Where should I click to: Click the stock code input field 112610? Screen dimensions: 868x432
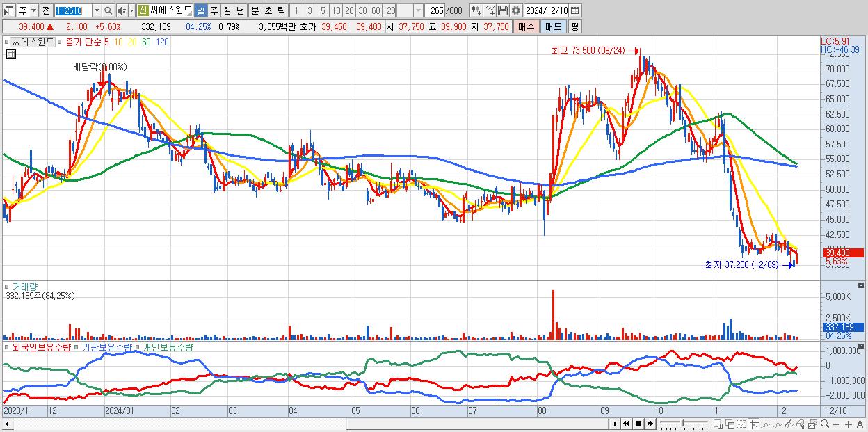point(73,10)
